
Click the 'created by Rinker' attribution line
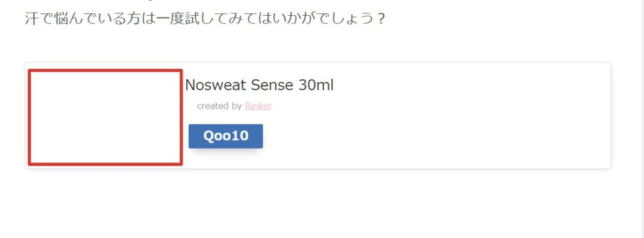(234, 106)
